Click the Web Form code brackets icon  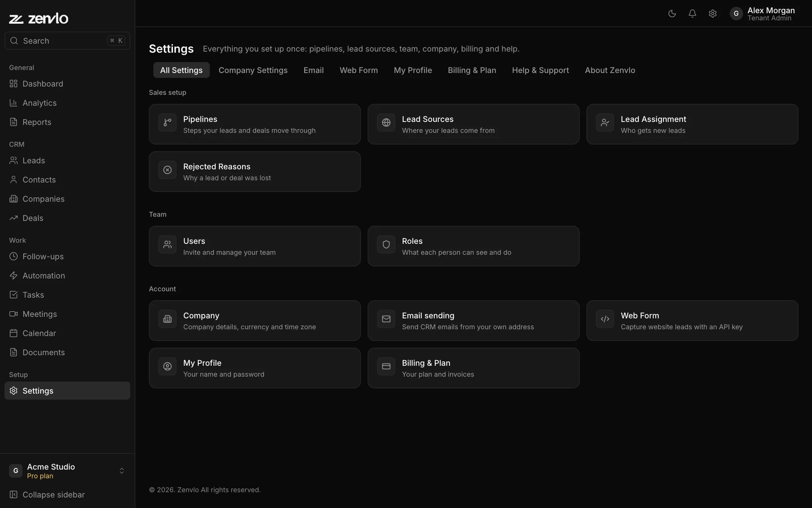pyautogui.click(x=605, y=319)
